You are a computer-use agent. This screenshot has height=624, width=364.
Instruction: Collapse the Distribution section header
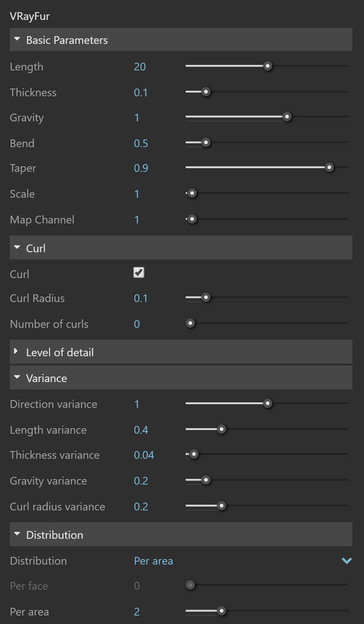coord(17,534)
